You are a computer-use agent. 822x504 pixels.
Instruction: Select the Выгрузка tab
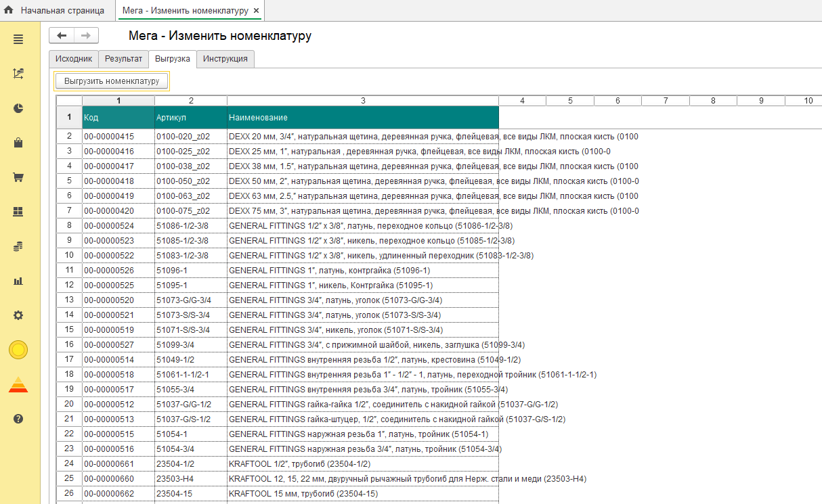173,59
